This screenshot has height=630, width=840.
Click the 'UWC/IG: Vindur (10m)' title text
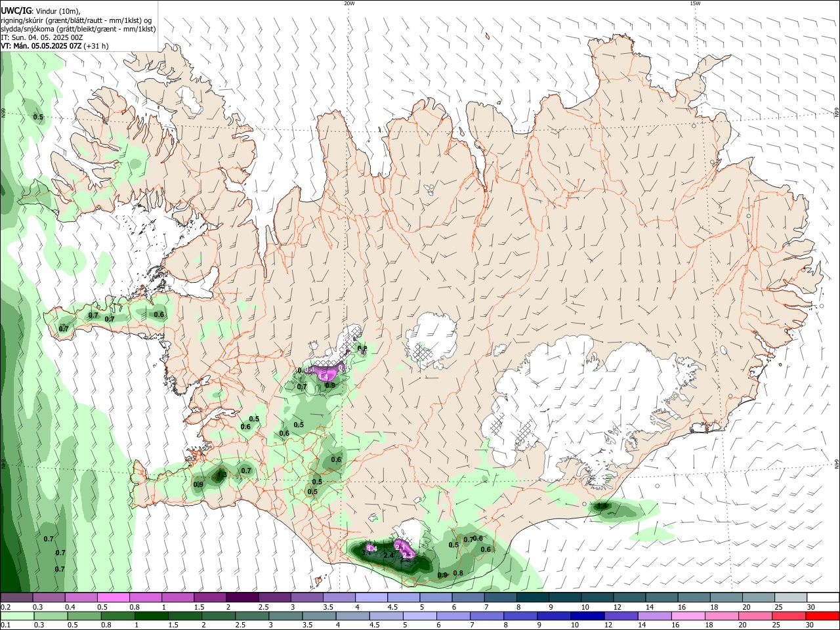point(41,10)
